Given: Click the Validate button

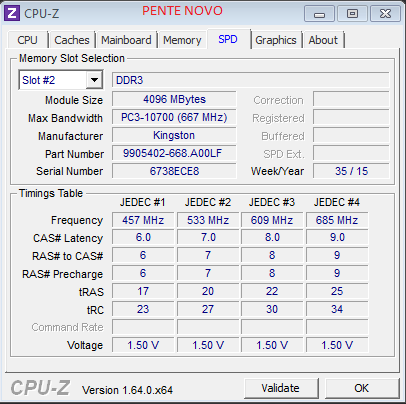Looking at the screenshot, I should click(x=281, y=388).
